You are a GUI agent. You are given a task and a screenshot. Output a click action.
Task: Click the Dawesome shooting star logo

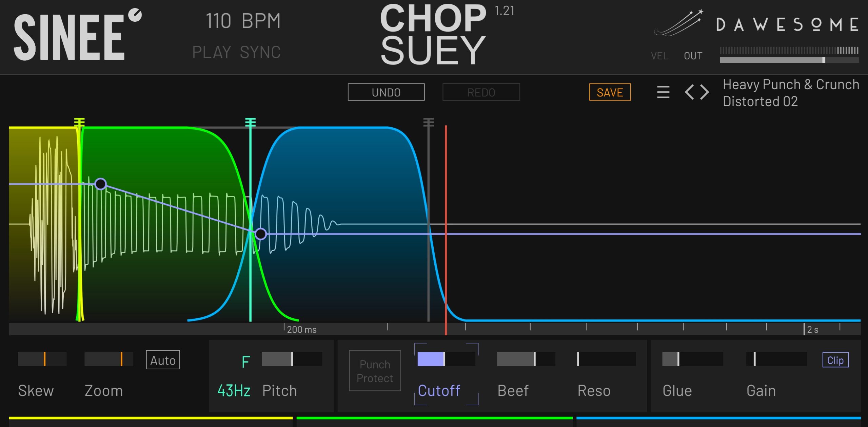click(678, 23)
